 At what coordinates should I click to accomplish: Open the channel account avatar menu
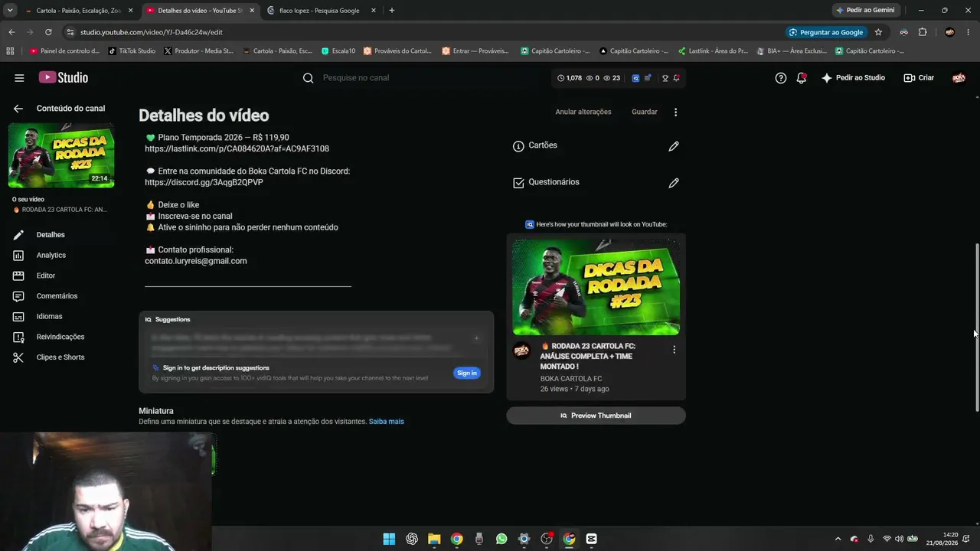pyautogui.click(x=959, y=78)
